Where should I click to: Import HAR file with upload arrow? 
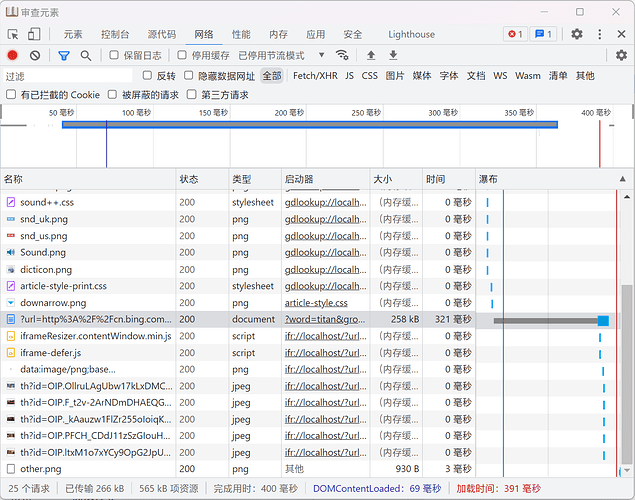point(371,55)
